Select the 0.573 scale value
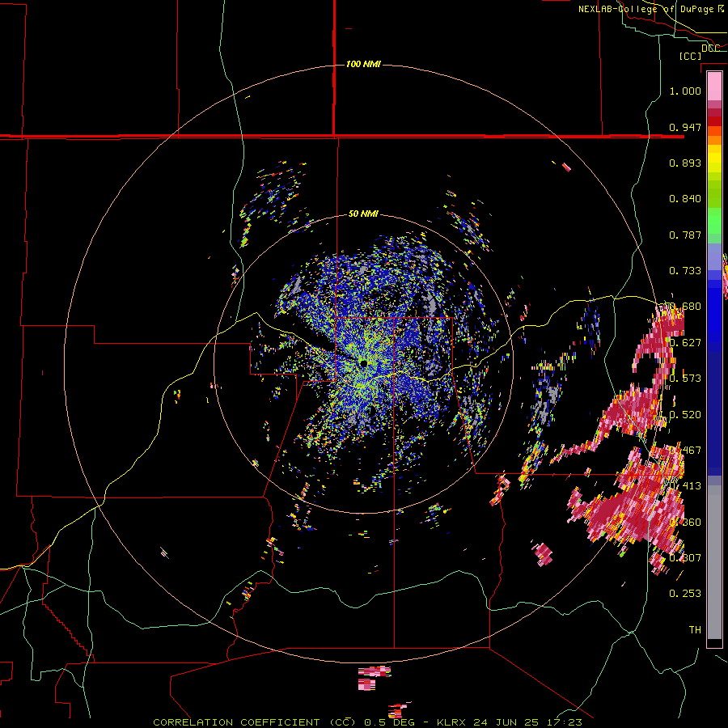 tap(685, 378)
